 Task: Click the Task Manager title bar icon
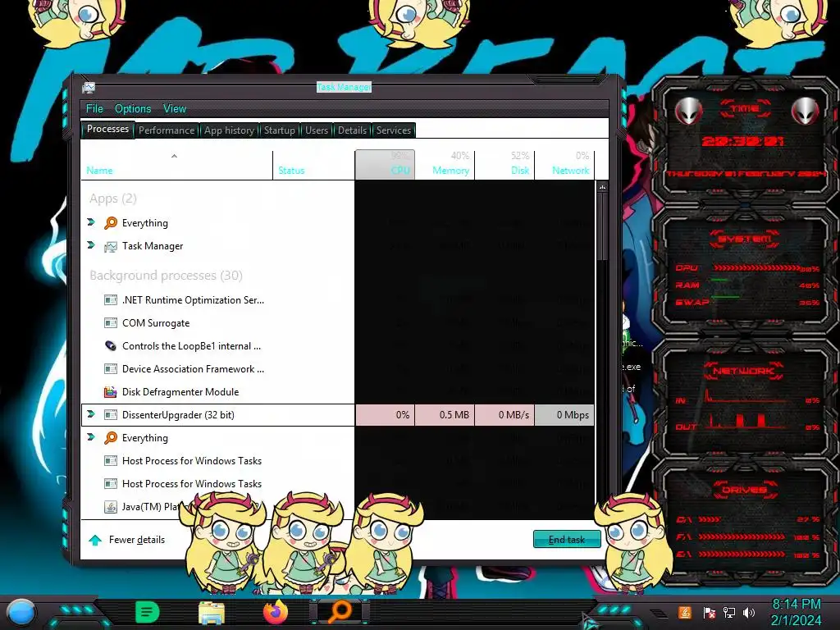click(x=89, y=87)
